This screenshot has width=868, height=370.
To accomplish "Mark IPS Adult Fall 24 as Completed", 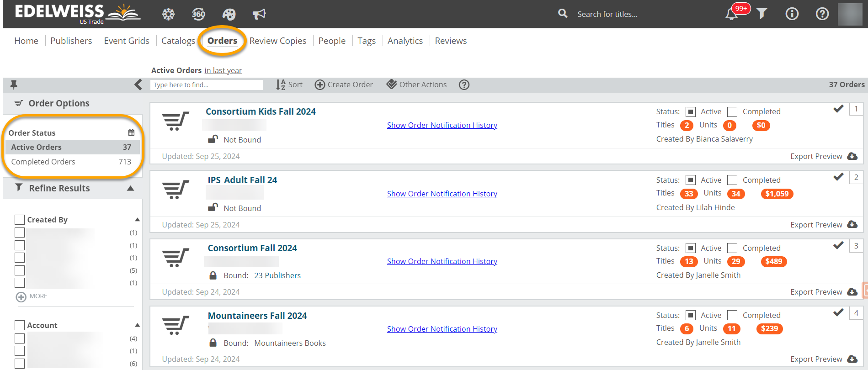I will coord(732,180).
